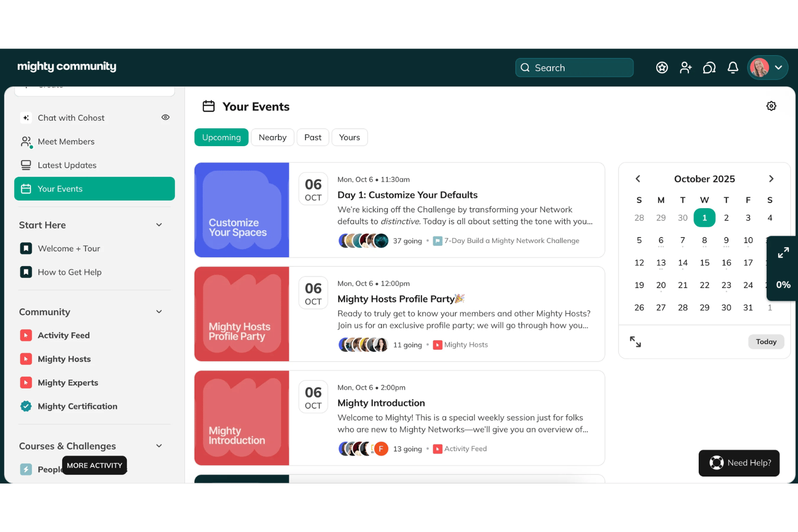Open Mighty Hosts Profile Party event title
The height and width of the screenshot is (532, 798).
point(401,299)
